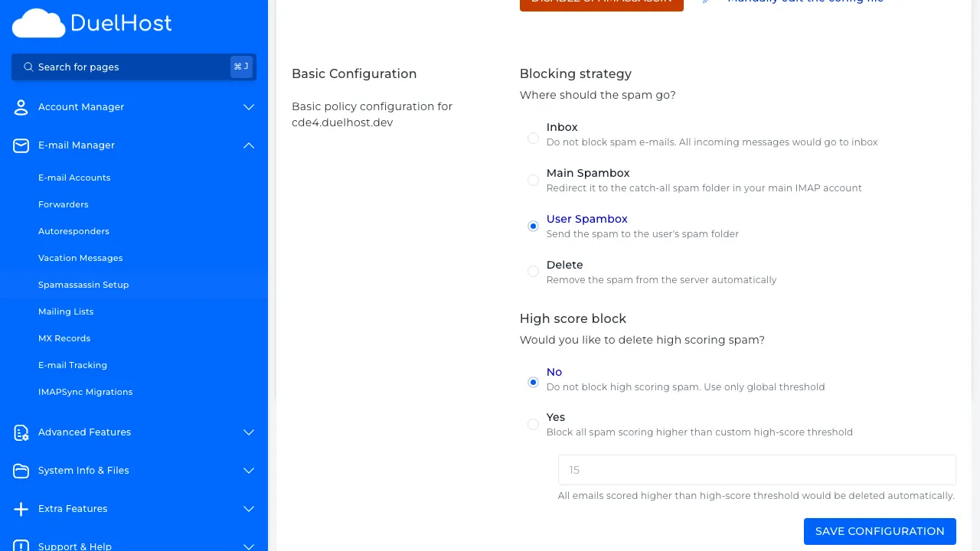Click the search magnifier in the sidebar
Viewport: 980px width, 551px height.
click(x=28, y=67)
